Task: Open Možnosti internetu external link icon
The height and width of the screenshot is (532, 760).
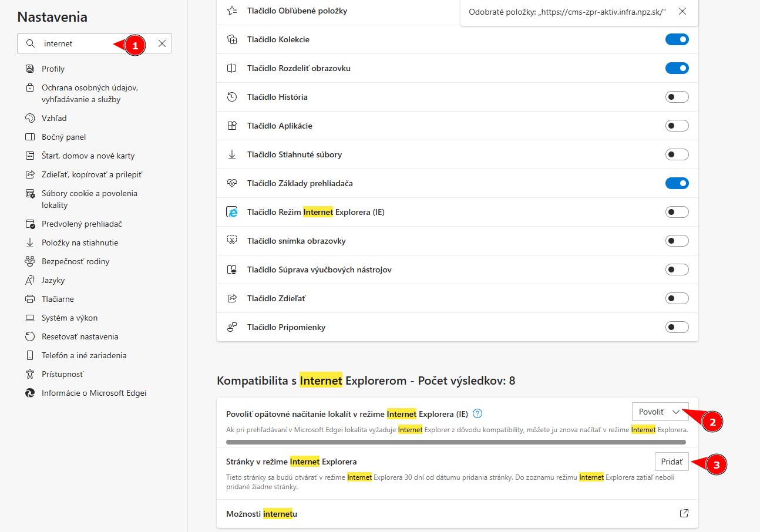Action: tap(684, 513)
